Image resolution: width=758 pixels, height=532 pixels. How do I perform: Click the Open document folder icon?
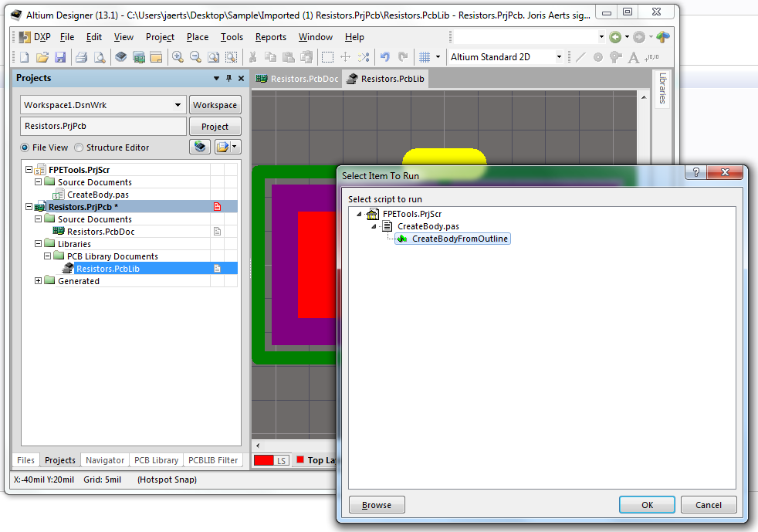point(42,57)
